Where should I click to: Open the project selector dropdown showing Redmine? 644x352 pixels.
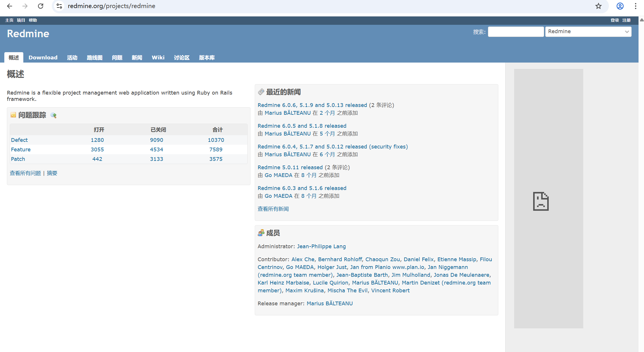[x=588, y=31]
